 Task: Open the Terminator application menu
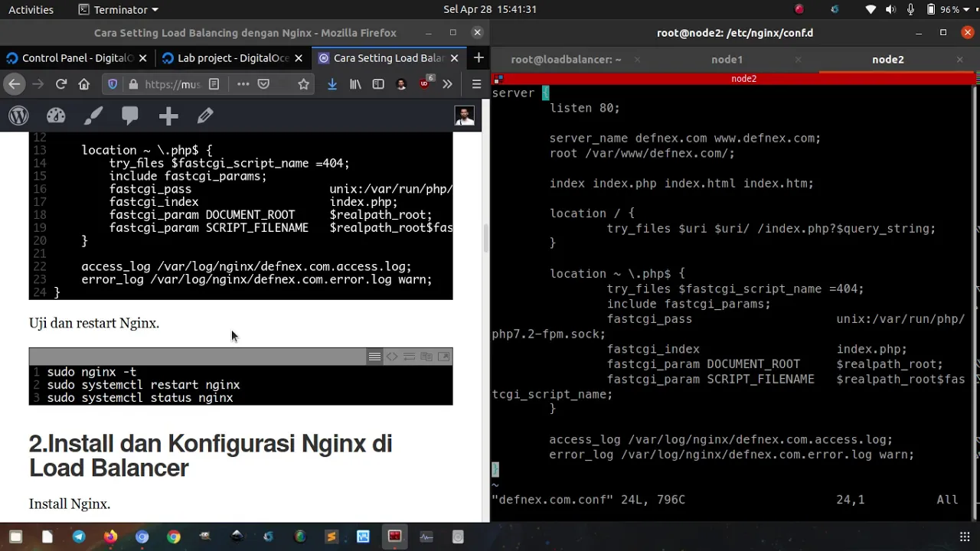(x=119, y=9)
